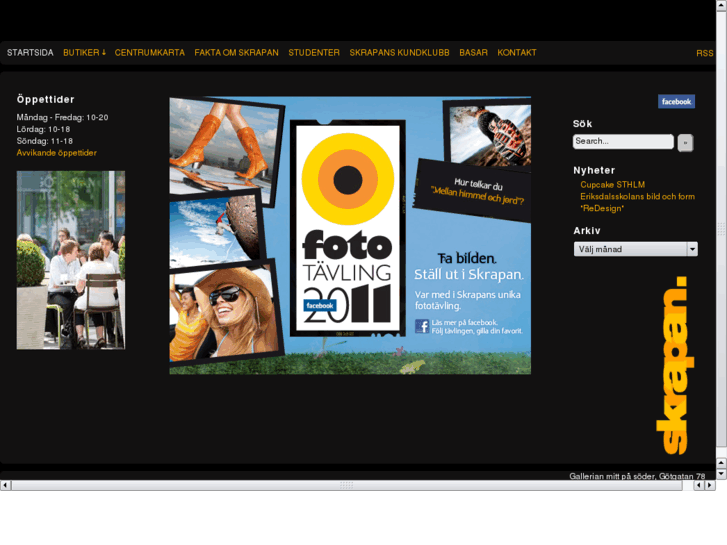Open the Facebook badge at top right
The width and height of the screenshot is (727, 545).
(676, 102)
